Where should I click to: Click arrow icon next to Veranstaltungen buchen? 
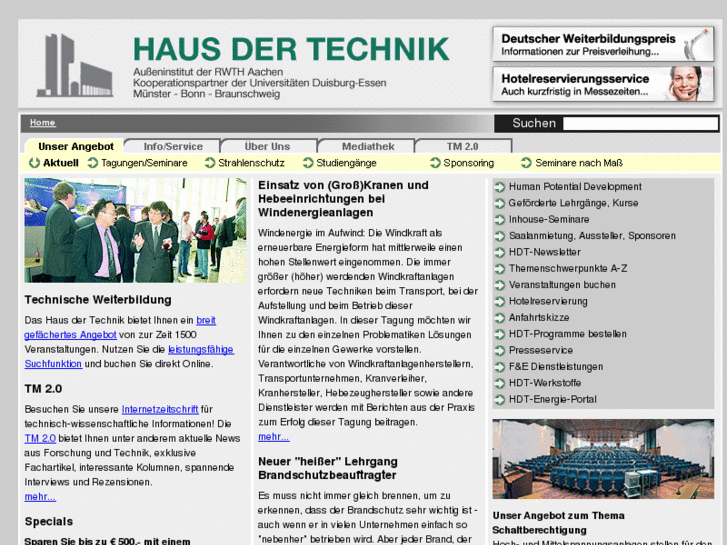[x=499, y=285]
